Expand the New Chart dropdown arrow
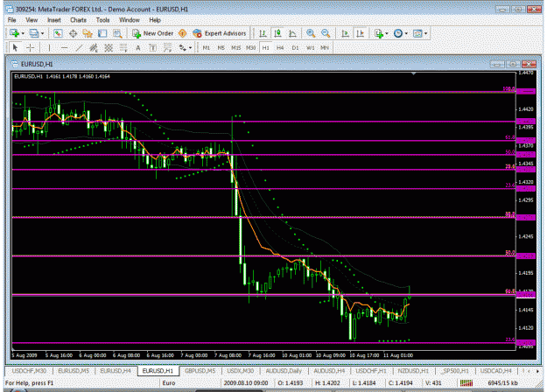Viewport: 547px width, 392px height. pyautogui.click(x=23, y=34)
